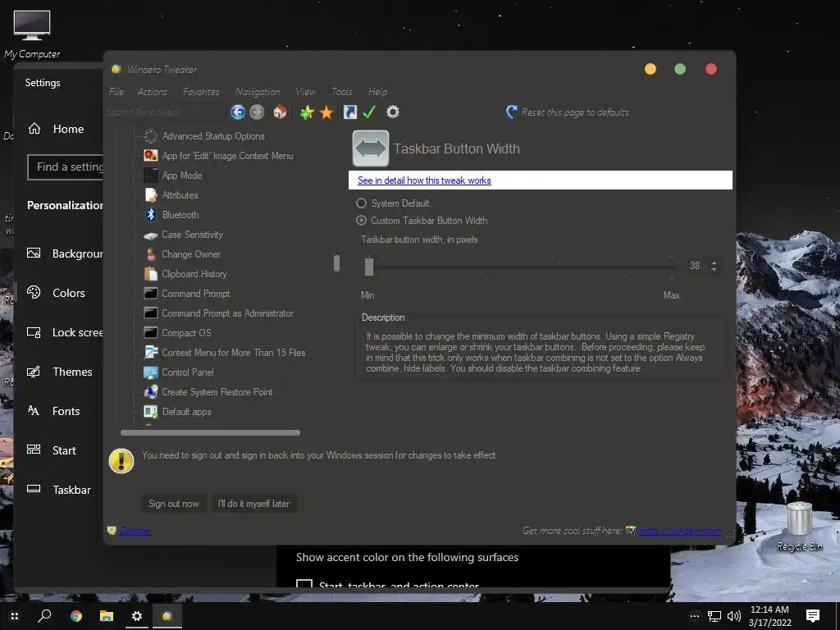
Task: Click the tree's horizontal scrollbar
Action: tap(210, 432)
